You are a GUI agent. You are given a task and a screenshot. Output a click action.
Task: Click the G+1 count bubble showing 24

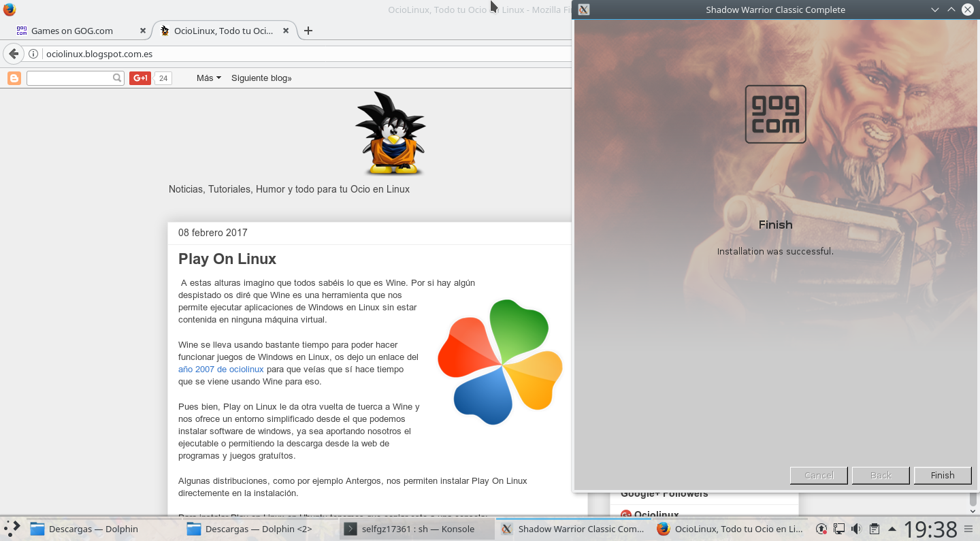163,78
